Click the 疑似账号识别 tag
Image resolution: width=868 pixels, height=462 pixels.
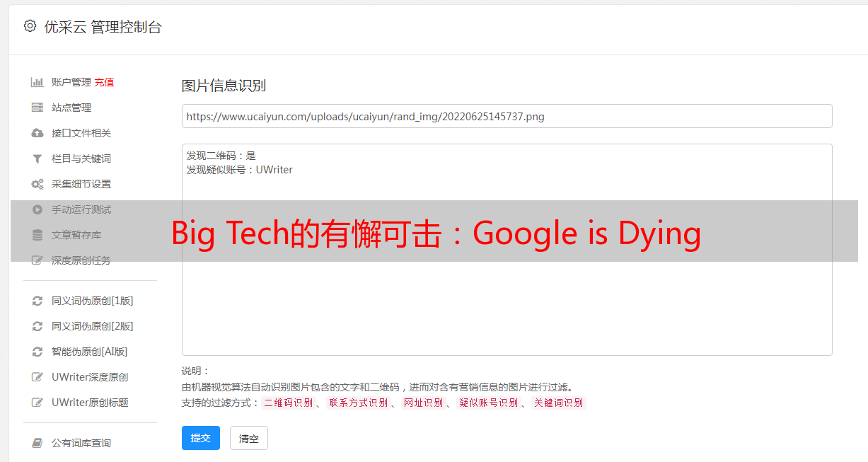coord(489,403)
